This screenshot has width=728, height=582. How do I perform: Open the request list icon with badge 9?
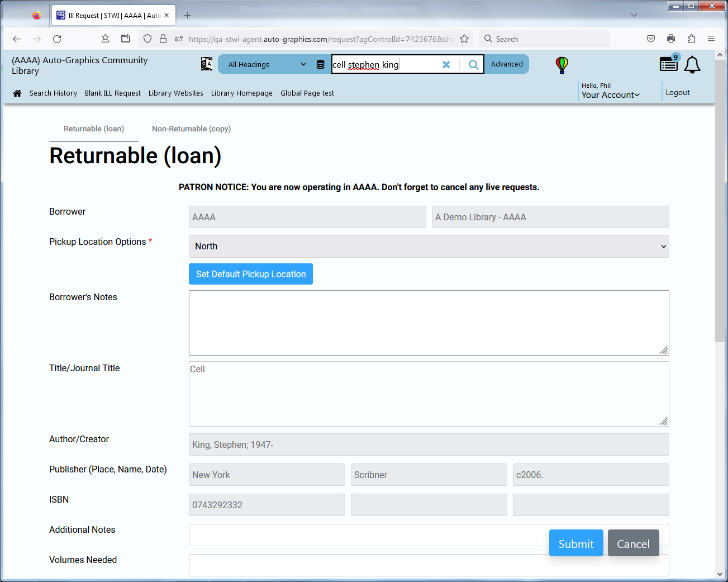point(669,64)
